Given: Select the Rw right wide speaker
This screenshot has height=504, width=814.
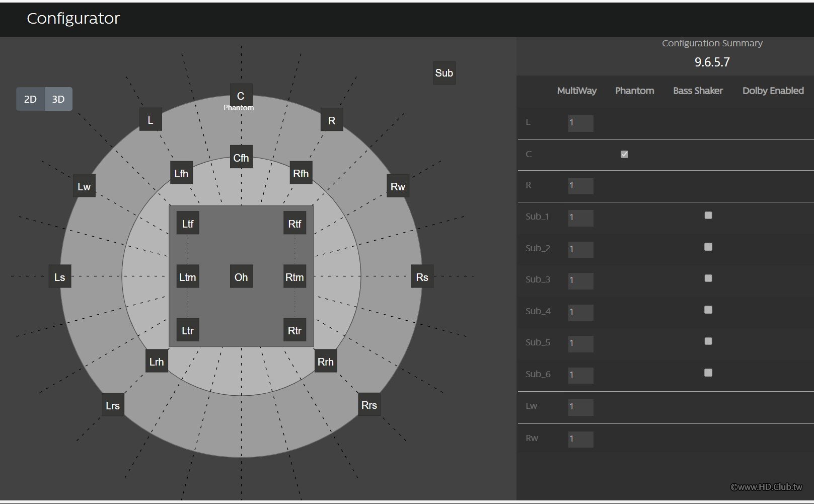Looking at the screenshot, I should (x=398, y=186).
